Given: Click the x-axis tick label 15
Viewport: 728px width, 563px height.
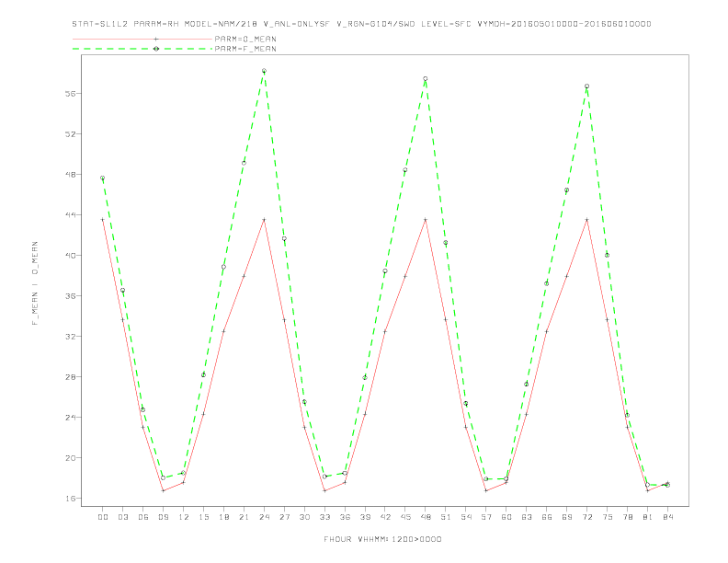Looking at the screenshot, I should [203, 517].
